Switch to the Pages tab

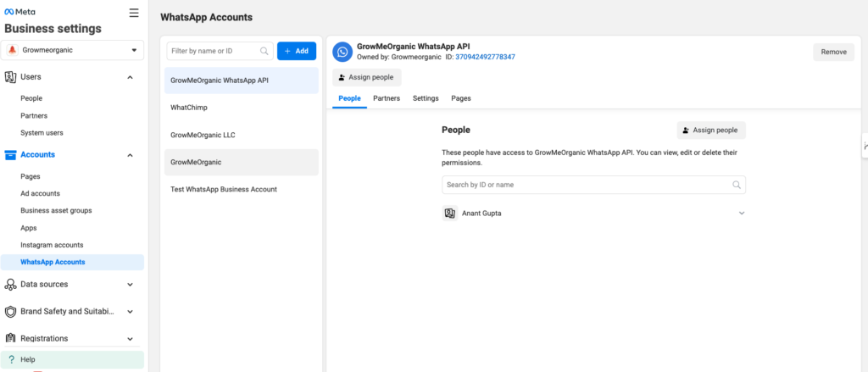click(x=461, y=98)
